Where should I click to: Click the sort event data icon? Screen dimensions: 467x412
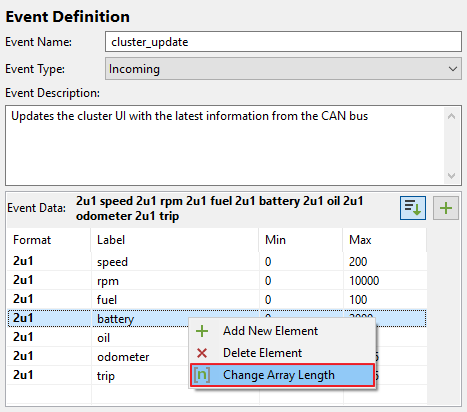413,208
